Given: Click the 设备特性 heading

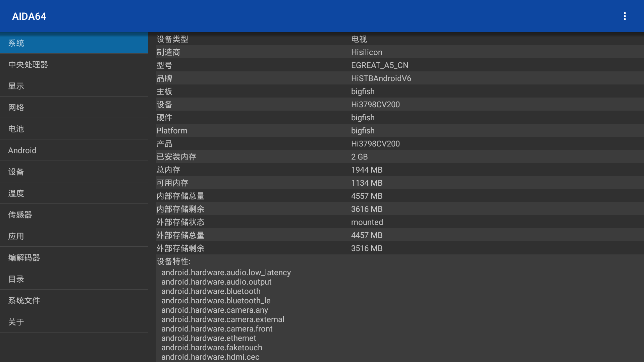Looking at the screenshot, I should pyautogui.click(x=173, y=261).
